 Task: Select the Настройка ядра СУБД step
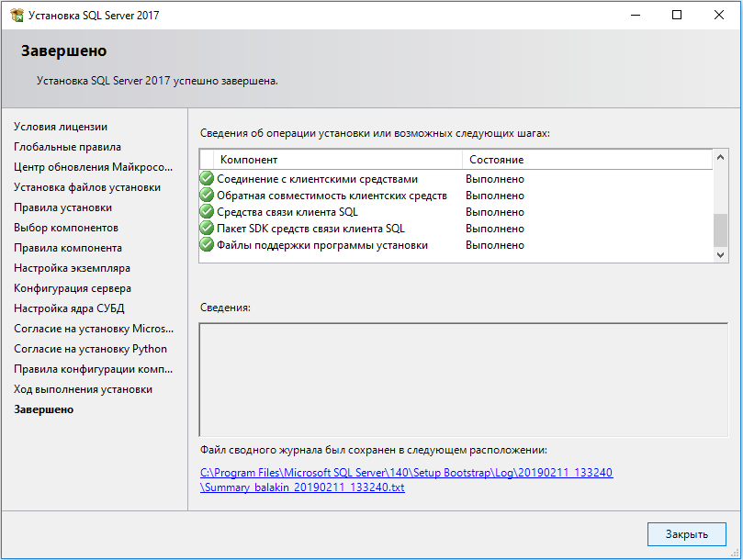tap(69, 308)
